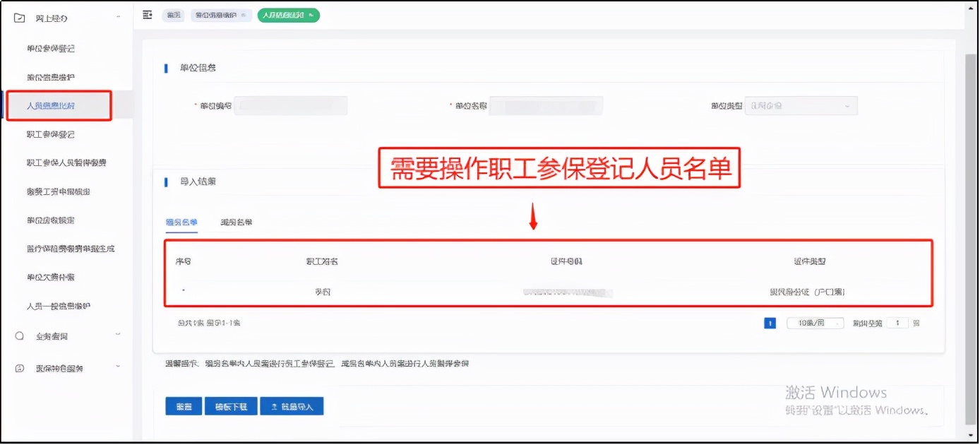Click page 1 in the pagination bar
This screenshot has width=980, height=445.
(x=770, y=322)
